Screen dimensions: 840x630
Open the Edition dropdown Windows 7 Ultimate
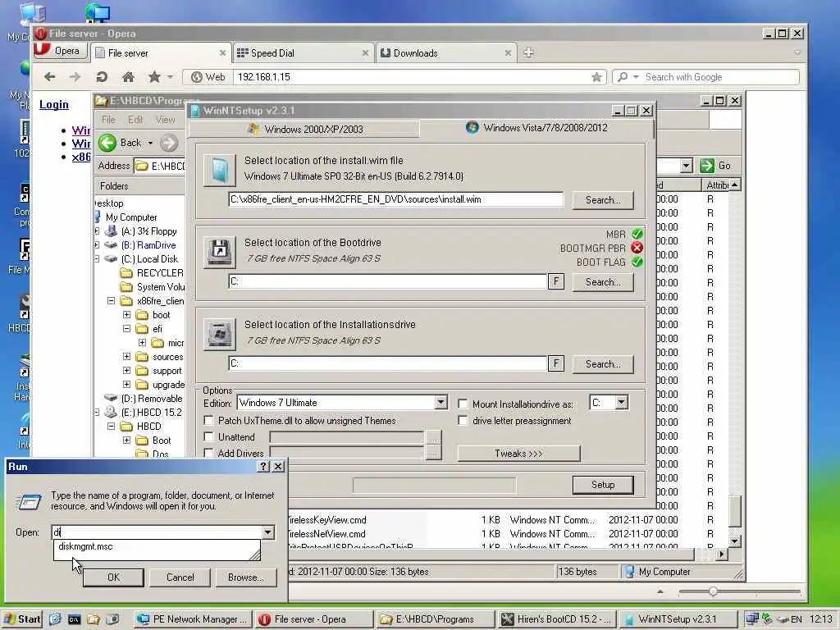click(441, 402)
